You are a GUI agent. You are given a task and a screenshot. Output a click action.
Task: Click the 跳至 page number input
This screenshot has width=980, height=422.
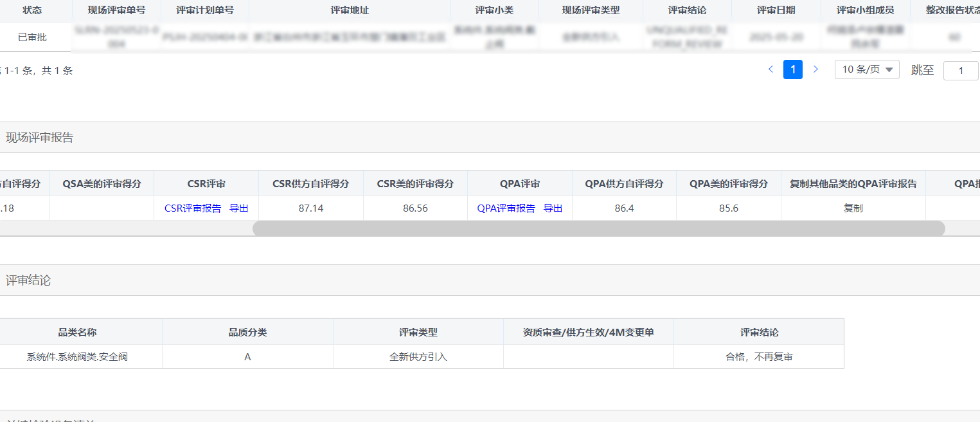(960, 70)
